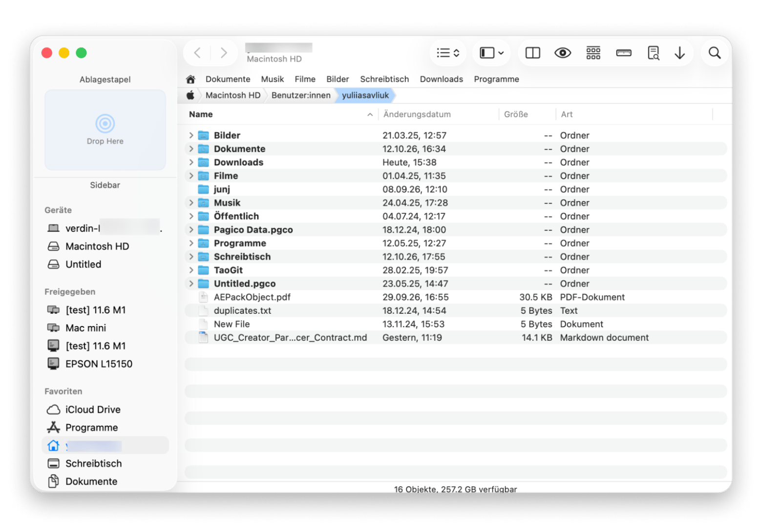Expand the TaoGit folder
The width and height of the screenshot is (762, 532).
(x=191, y=270)
